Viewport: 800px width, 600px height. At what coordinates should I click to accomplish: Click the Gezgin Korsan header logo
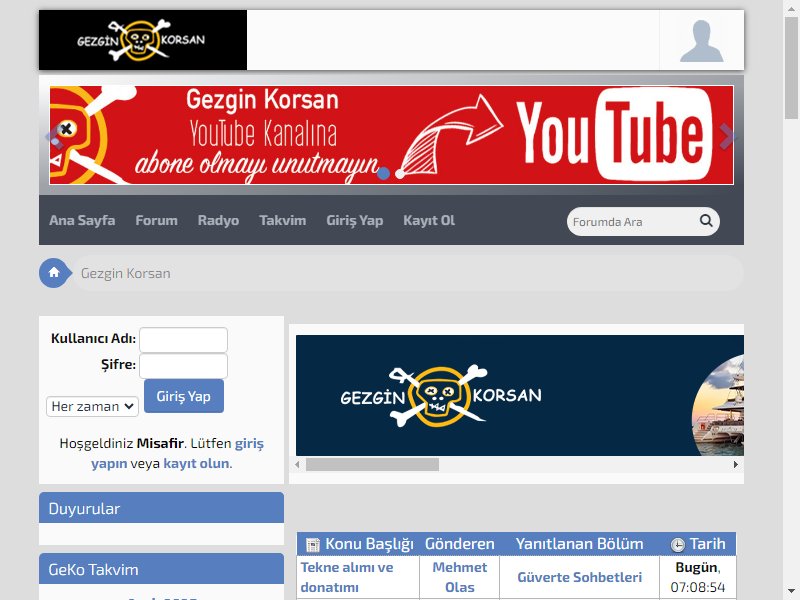point(143,40)
